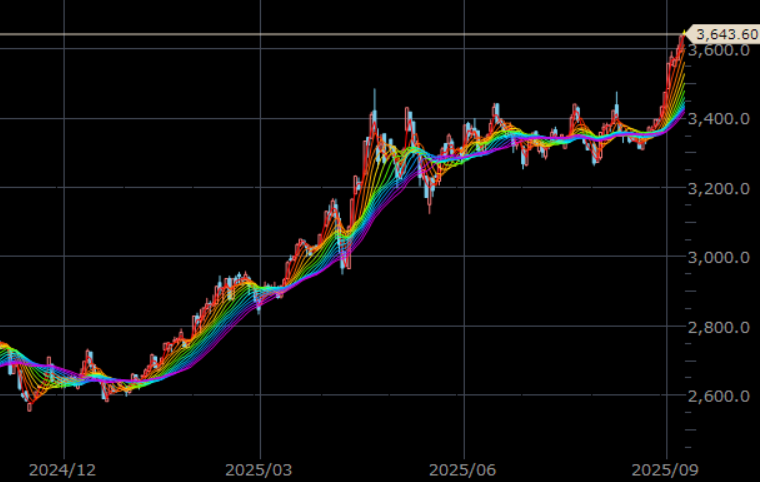Image resolution: width=760 pixels, height=482 pixels.
Task: Click the 2,600.0 price axis label
Action: [719, 396]
